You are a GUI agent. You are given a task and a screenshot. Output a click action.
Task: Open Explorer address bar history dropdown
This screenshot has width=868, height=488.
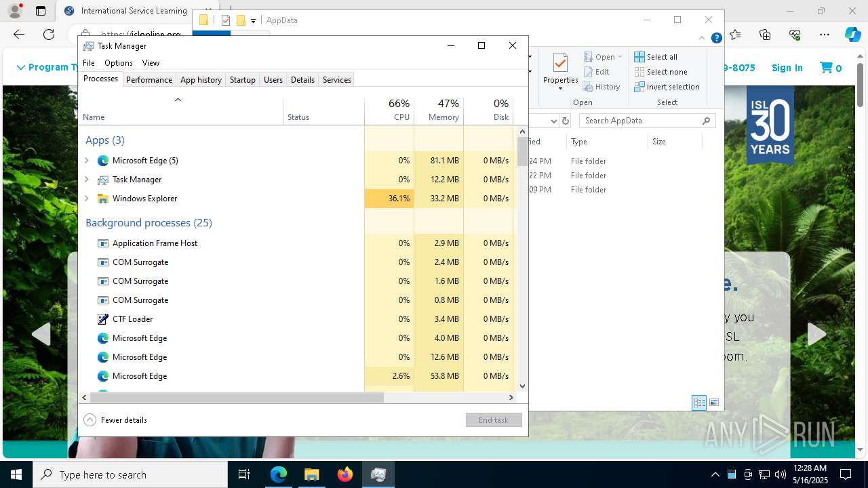[553, 121]
